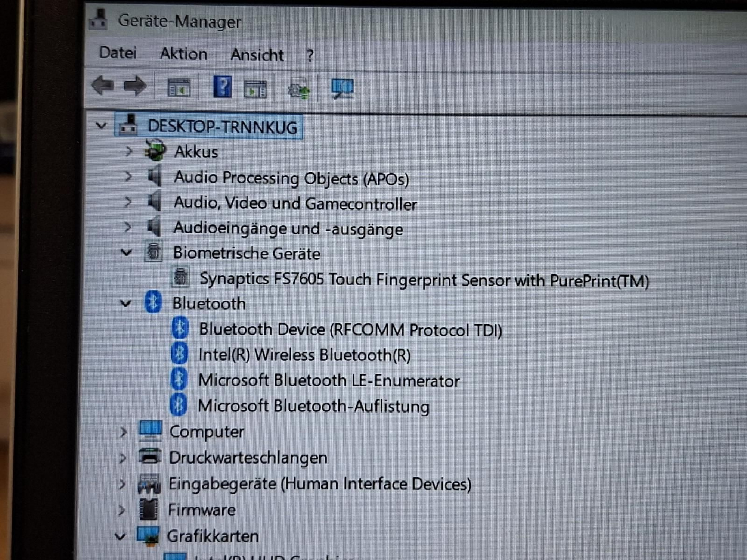Click Bluetooth icon beside Microsoft Bluetooth LE-Enumerator
Viewport: 747px width, 560px height.
179,379
